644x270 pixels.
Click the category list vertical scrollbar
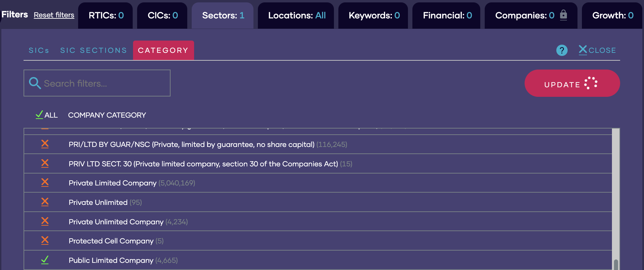coord(616,199)
